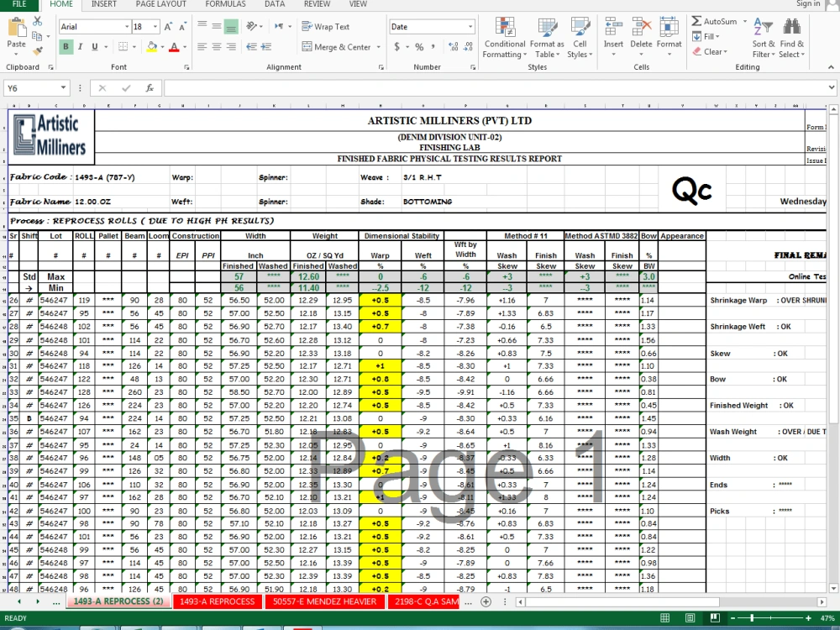The image size is (840, 630).
Task: Select the 1493-A REPROCESS sheet tab
Action: click(x=218, y=601)
